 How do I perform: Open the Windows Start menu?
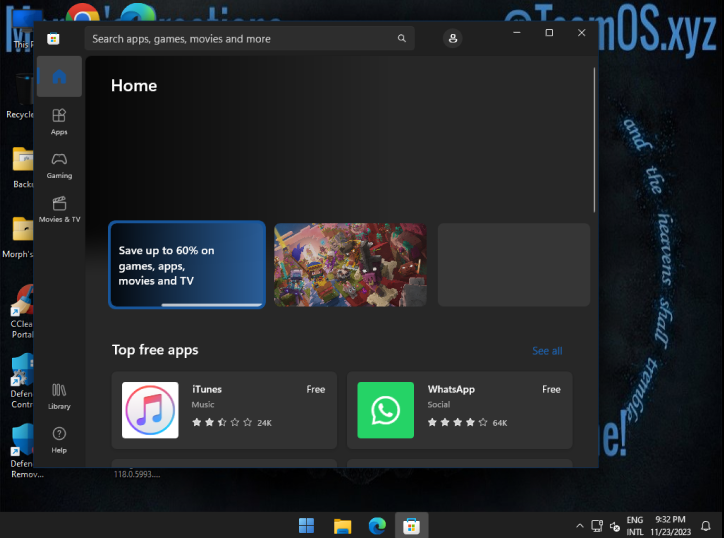pos(307,526)
